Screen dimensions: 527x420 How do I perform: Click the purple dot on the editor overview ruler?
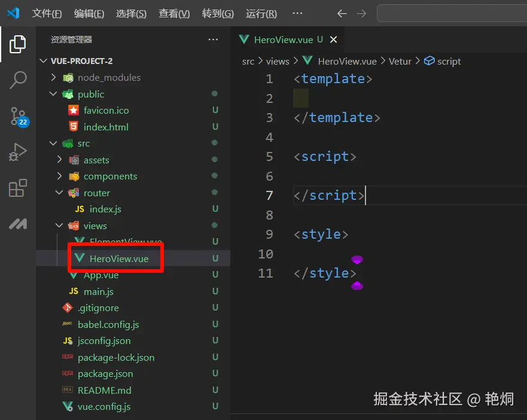click(357, 260)
